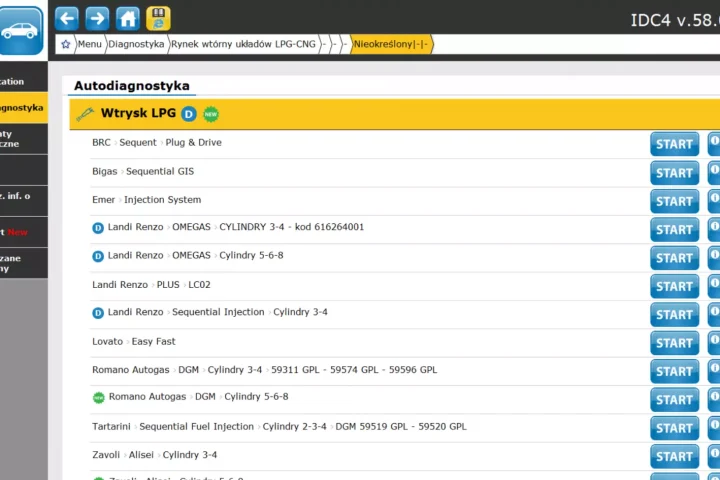Start Tartarini Sequential Fuel Injection diagnosis

pos(675,428)
